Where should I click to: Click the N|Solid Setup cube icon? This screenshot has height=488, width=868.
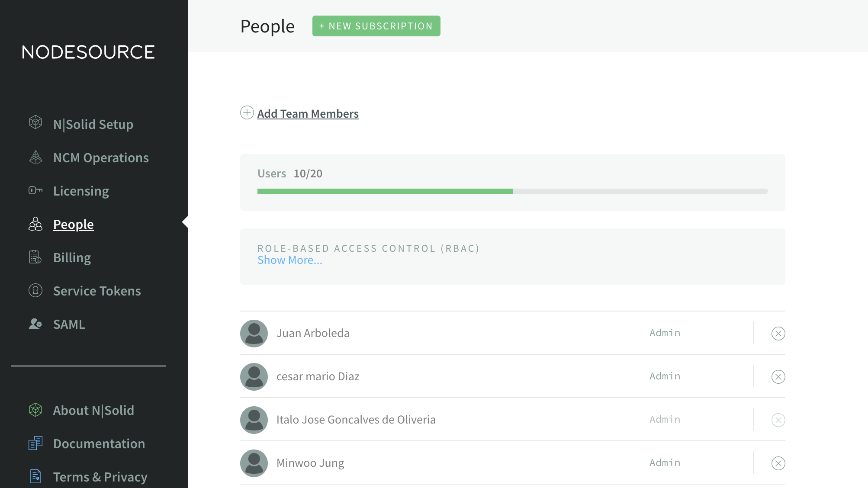[35, 122]
